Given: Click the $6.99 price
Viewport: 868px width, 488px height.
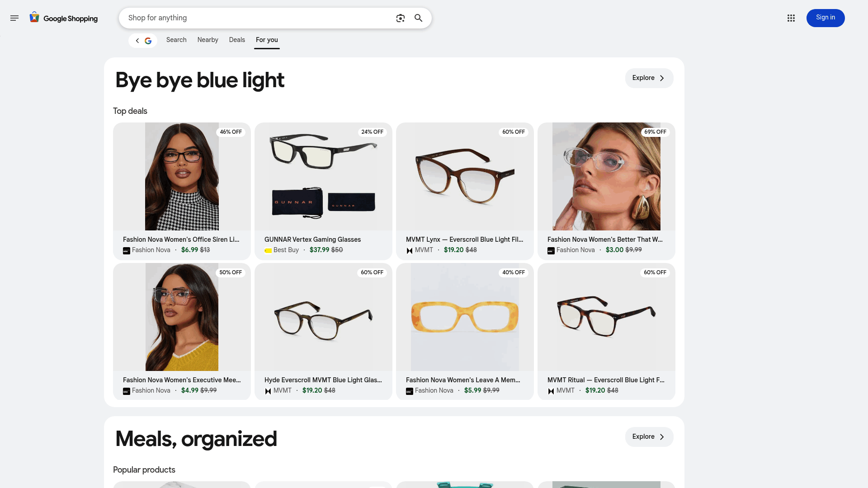Looking at the screenshot, I should click(x=190, y=250).
